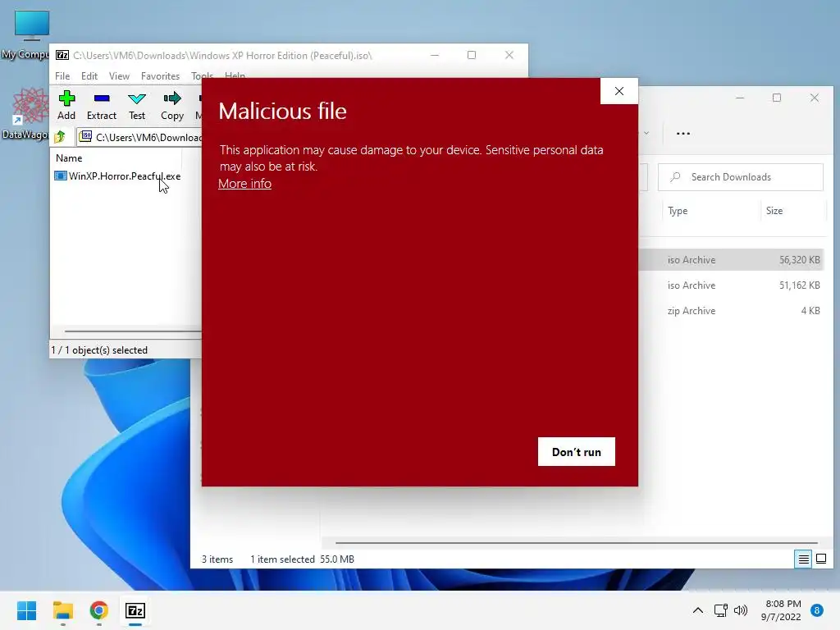Click the Don't run button
840x630 pixels.
click(x=577, y=452)
